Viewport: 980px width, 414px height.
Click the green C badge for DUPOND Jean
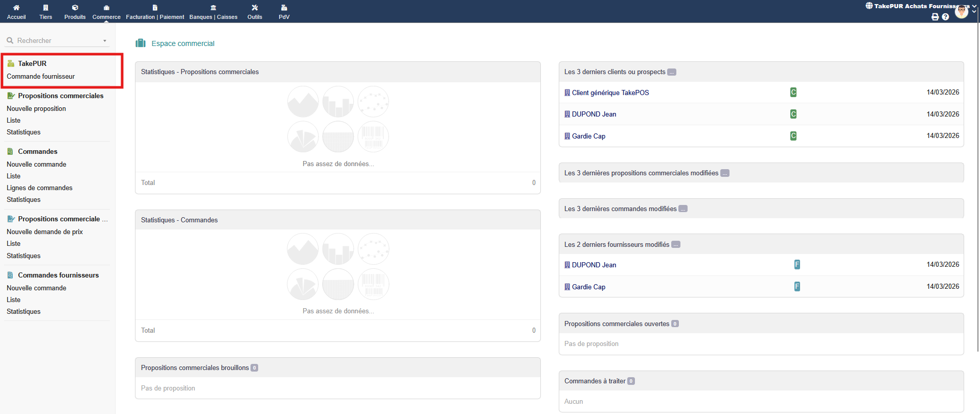(793, 114)
